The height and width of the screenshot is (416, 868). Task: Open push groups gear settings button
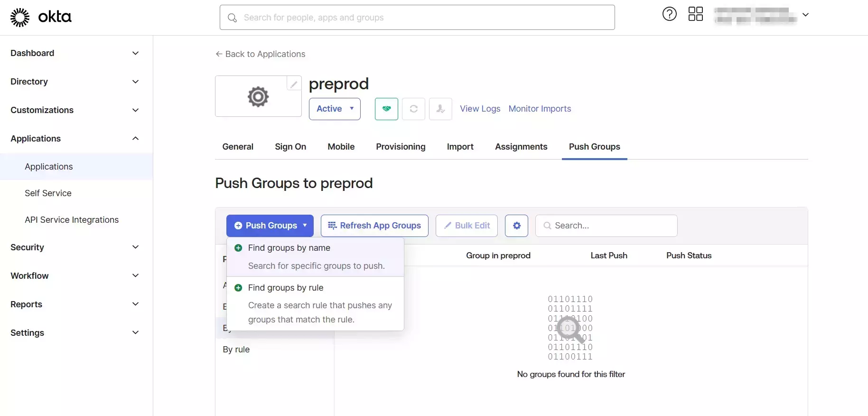(516, 226)
